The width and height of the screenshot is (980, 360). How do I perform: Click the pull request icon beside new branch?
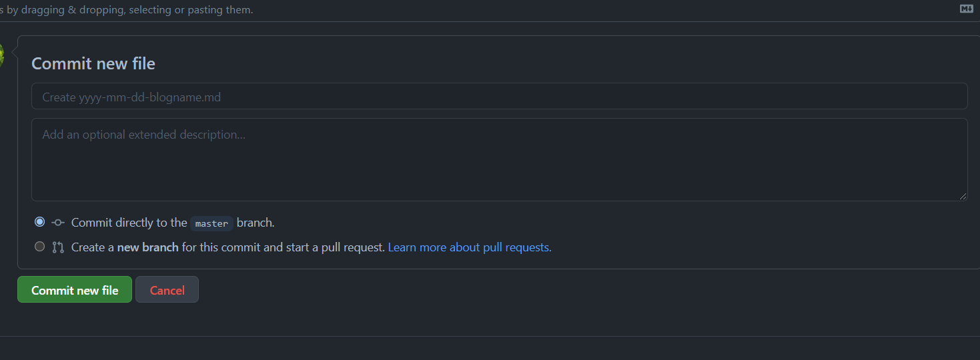click(58, 247)
